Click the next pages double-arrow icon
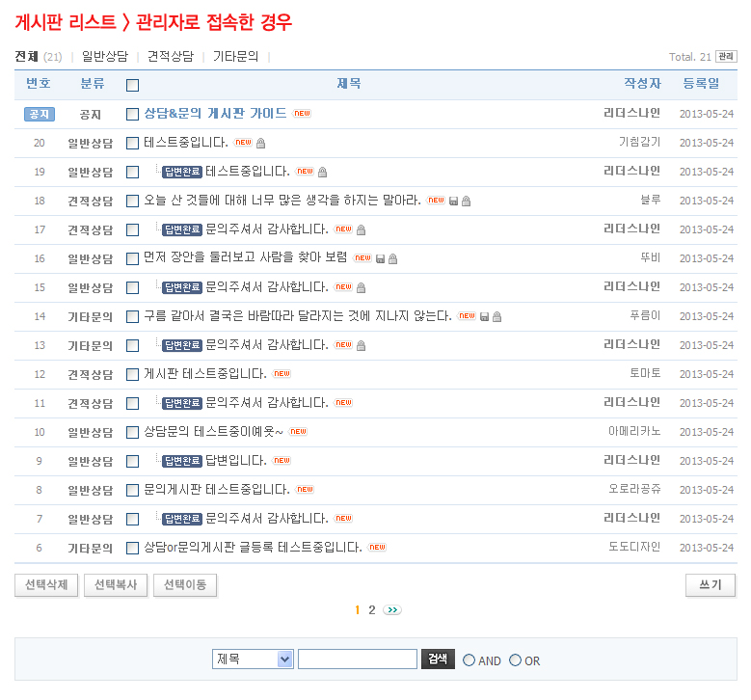Viewport: 751px width, 700px height. click(x=392, y=610)
